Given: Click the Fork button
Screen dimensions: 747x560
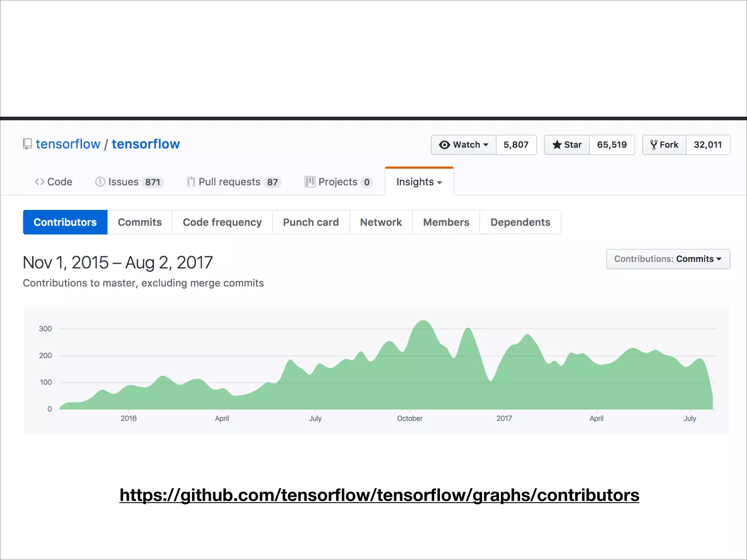Looking at the screenshot, I should coord(664,145).
